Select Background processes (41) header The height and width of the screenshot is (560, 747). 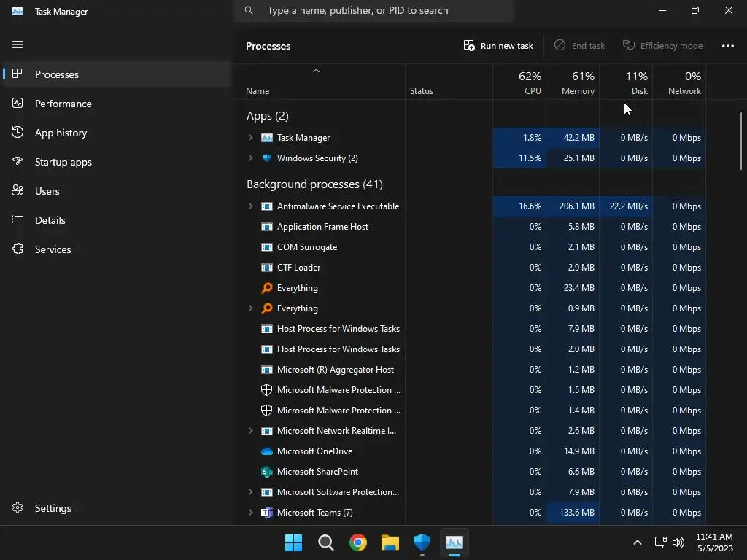pos(314,184)
